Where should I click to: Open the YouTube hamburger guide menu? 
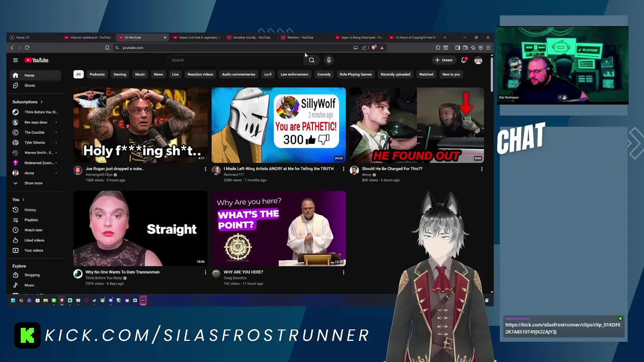[x=16, y=60]
